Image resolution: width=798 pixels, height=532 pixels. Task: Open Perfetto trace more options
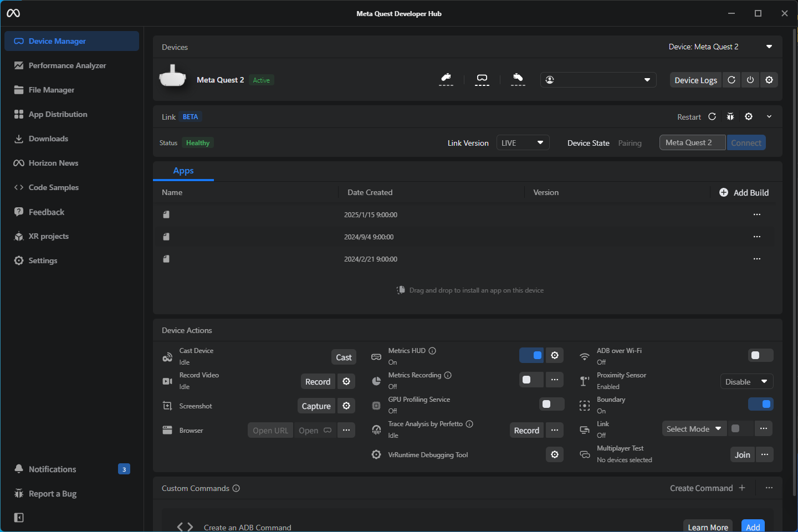click(555, 430)
